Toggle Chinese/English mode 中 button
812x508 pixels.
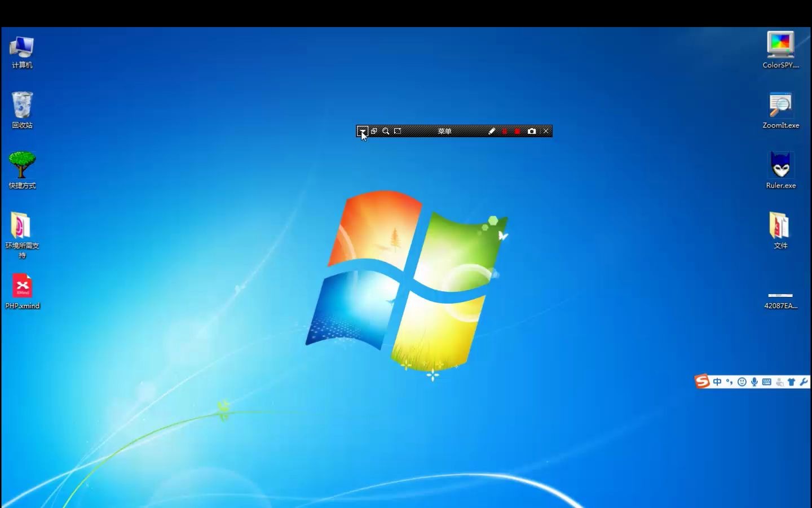717,382
